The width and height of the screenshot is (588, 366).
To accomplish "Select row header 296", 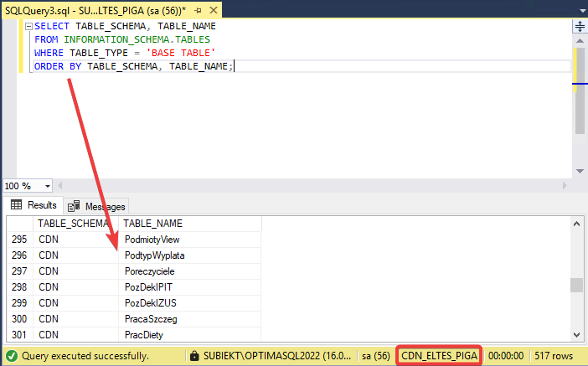I will click(x=19, y=255).
